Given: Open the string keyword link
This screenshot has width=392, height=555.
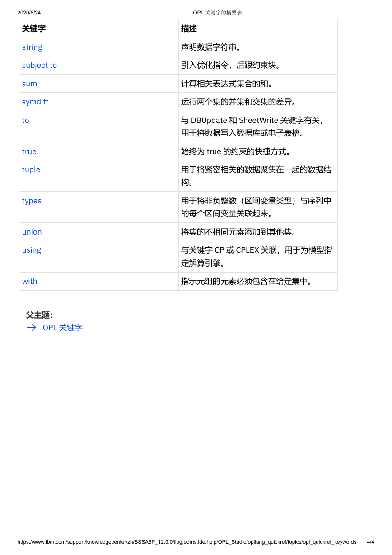Looking at the screenshot, I should pyautogui.click(x=32, y=47).
